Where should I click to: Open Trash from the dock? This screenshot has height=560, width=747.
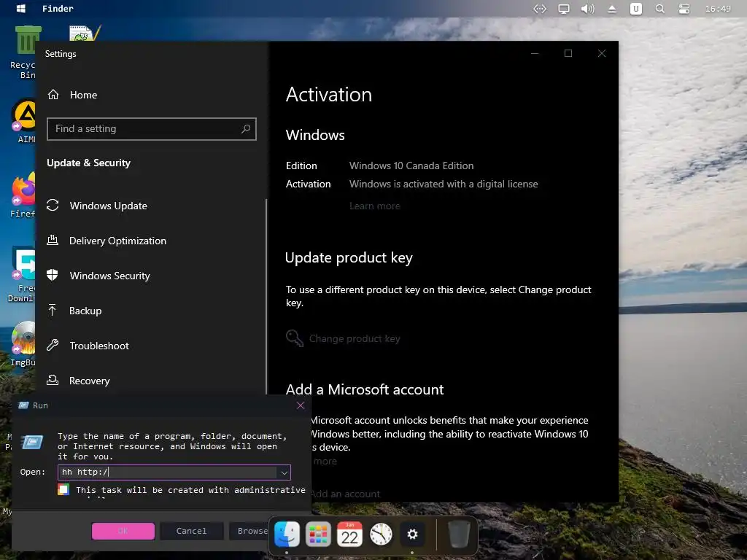(459, 534)
